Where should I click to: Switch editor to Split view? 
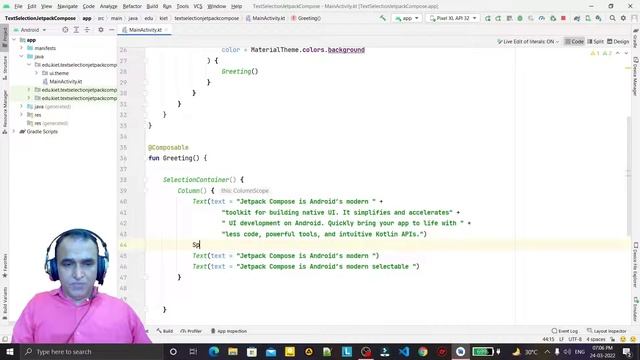coord(596,42)
